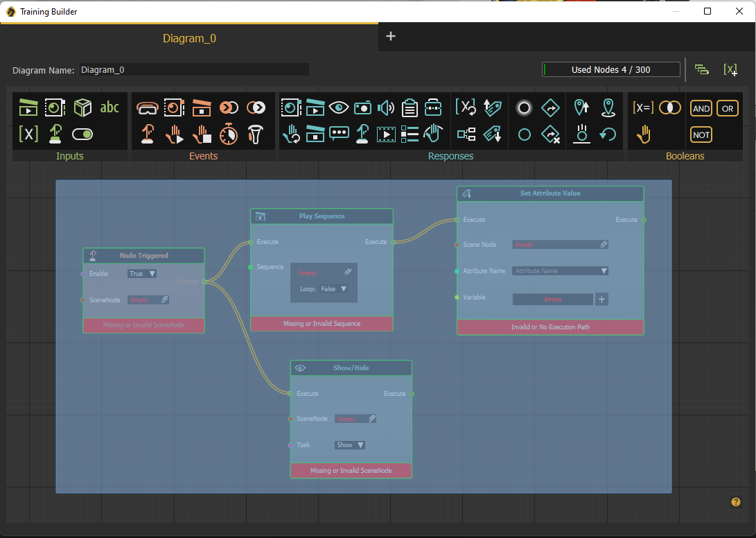756x538 pixels.
Task: Open the help question mark icon
Action: [x=736, y=502]
